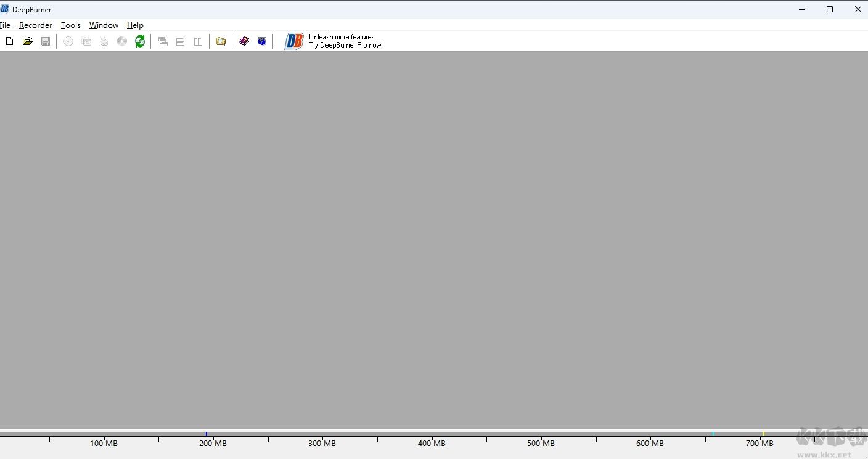This screenshot has height=459, width=868.
Task: Open the Tools menu
Action: click(71, 25)
